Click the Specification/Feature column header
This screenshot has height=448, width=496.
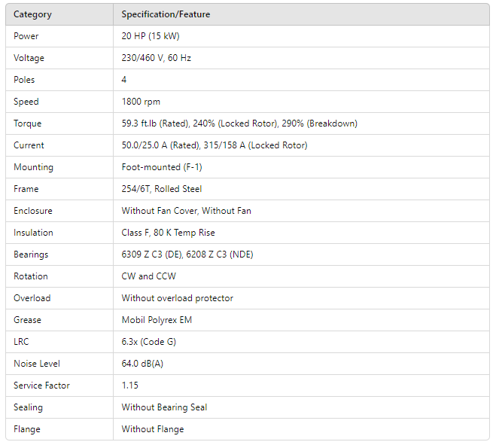pos(166,14)
